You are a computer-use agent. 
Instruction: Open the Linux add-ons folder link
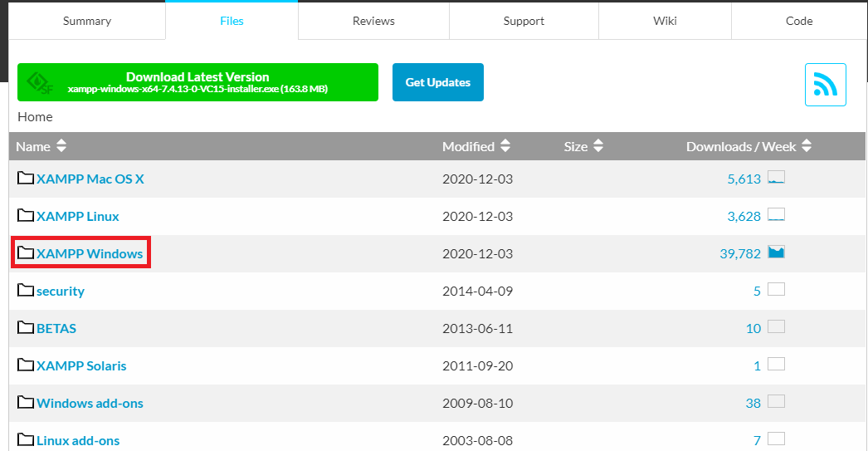pos(78,440)
